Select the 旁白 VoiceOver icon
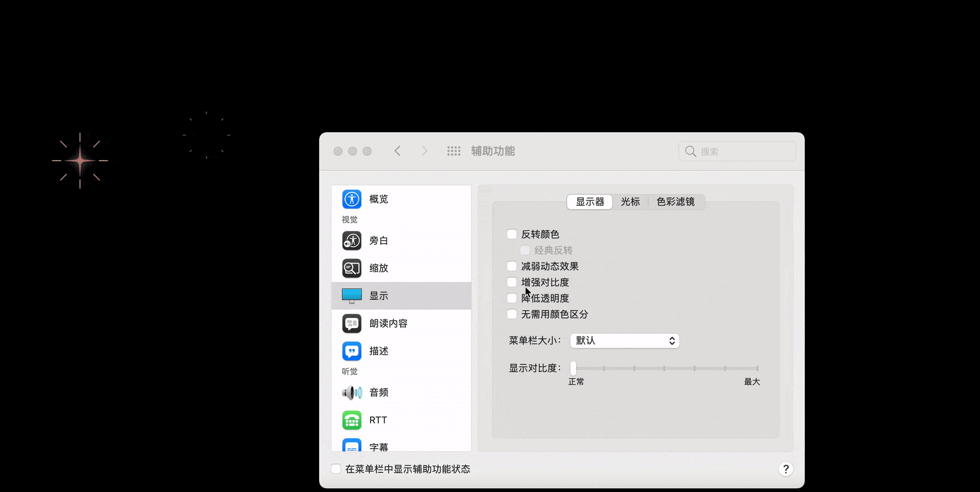The width and height of the screenshot is (980, 492). click(352, 241)
